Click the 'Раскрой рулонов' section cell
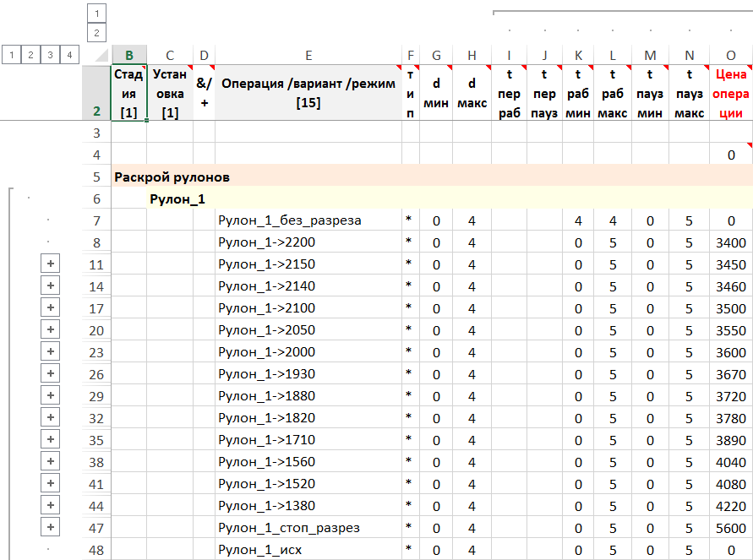Viewport: 753px width, 560px height. [x=172, y=177]
